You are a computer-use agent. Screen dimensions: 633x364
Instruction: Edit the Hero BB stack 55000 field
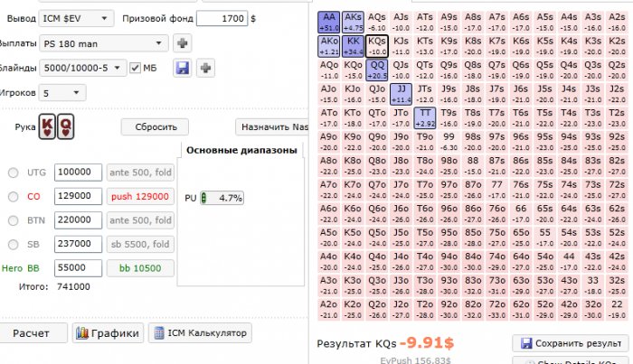point(78,268)
